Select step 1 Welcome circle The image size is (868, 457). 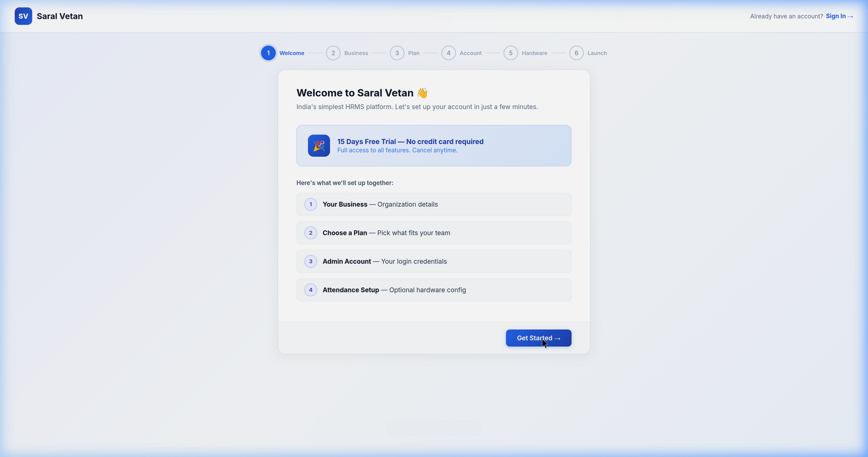(268, 53)
